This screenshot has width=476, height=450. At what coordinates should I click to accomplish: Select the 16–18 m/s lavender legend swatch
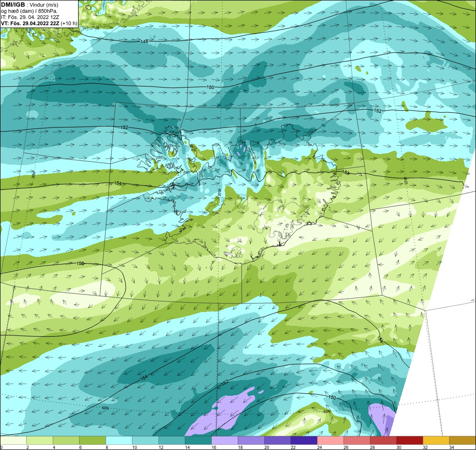tap(225, 440)
